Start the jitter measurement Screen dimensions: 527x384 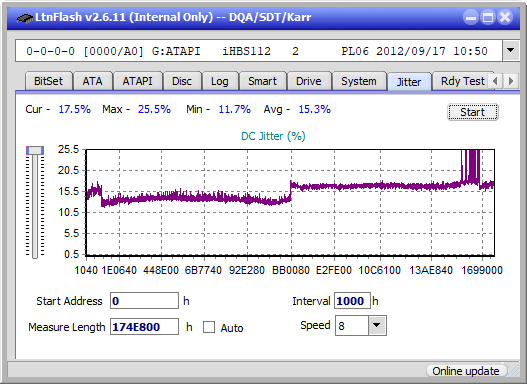click(x=473, y=112)
